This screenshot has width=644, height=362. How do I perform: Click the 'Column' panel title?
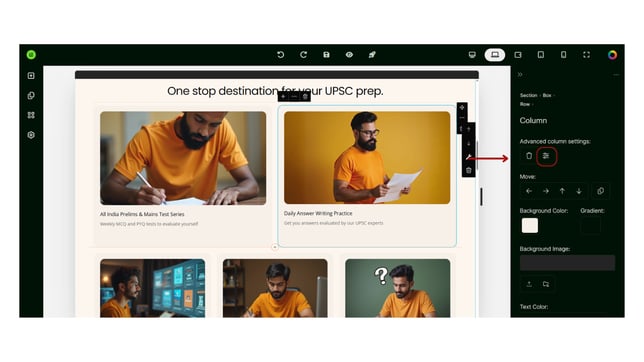tap(533, 120)
